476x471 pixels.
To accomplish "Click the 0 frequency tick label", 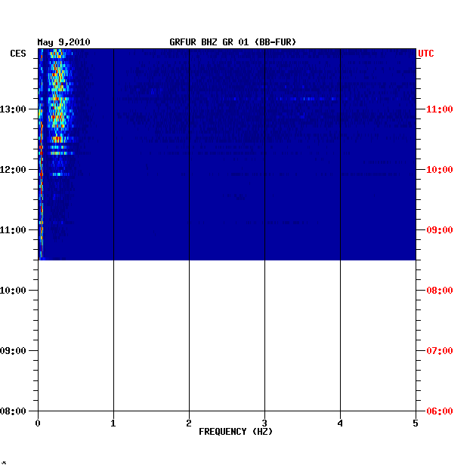I will tap(38, 423).
